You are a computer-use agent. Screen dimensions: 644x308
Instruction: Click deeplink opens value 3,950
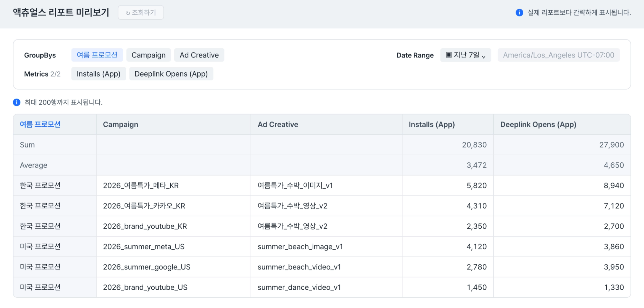(614, 267)
